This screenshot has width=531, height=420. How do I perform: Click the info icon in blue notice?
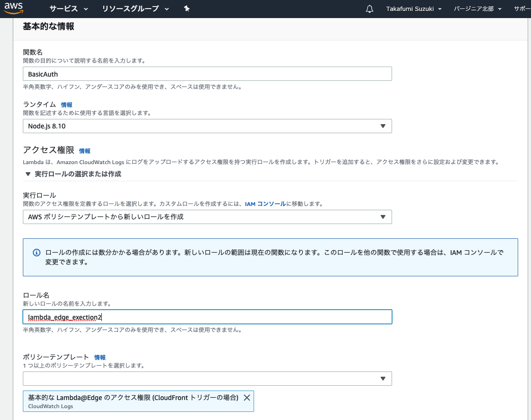coord(36,253)
